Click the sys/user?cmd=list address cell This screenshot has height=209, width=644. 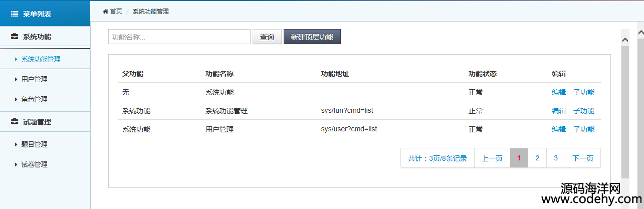tap(349, 129)
